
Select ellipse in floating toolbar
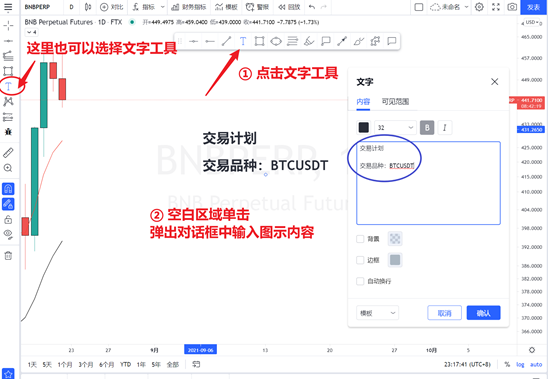click(276, 41)
